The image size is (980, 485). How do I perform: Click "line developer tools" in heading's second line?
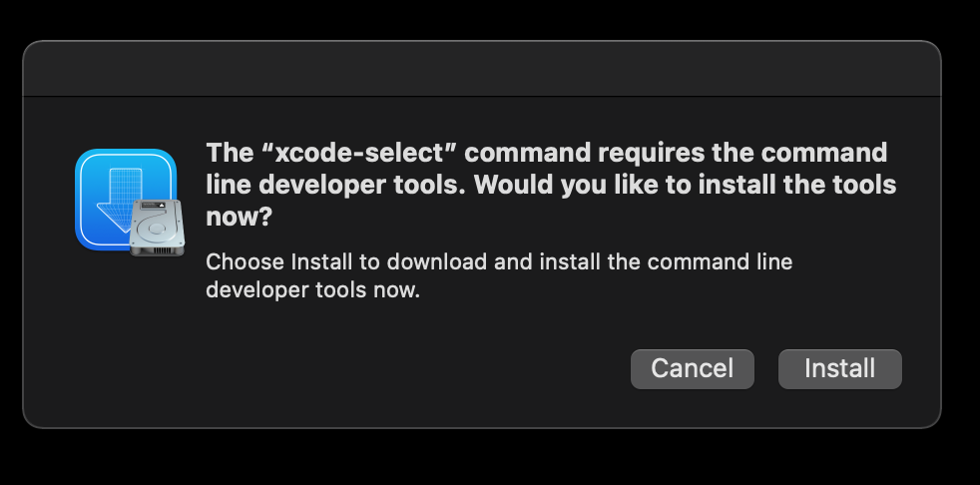[x=335, y=186]
